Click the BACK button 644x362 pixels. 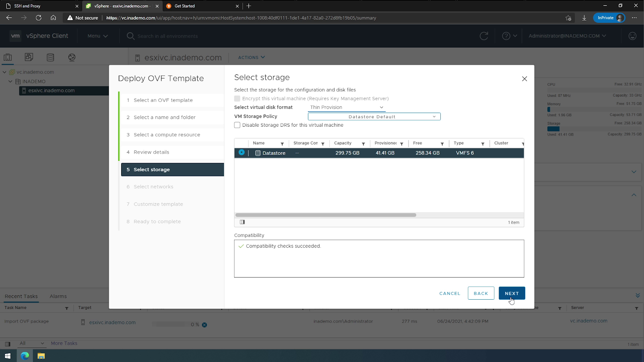481,293
